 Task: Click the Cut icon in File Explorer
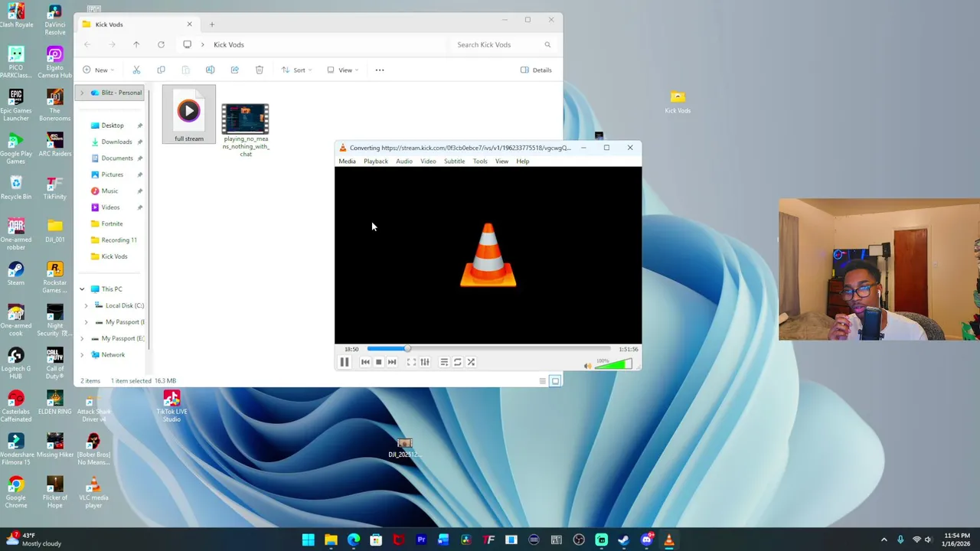click(136, 70)
